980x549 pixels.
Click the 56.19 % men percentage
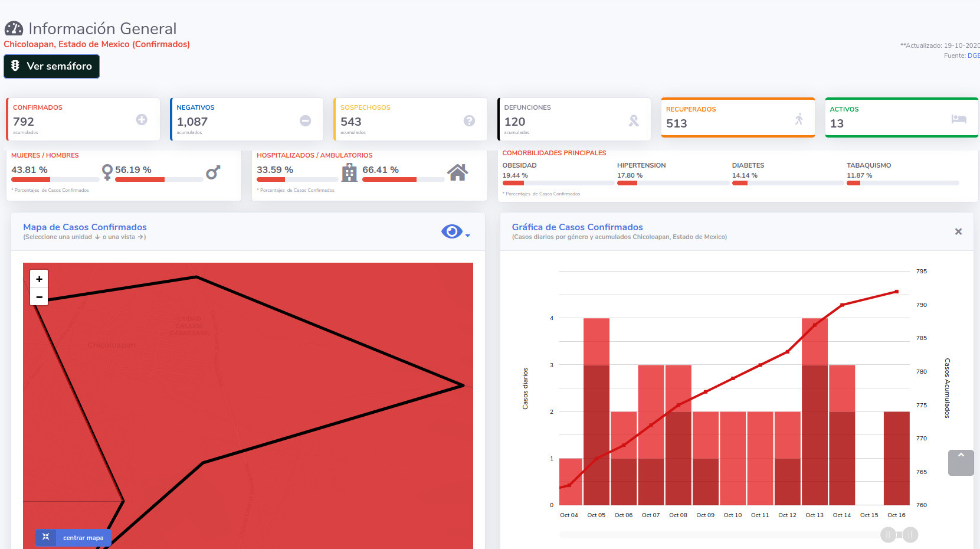[133, 169]
